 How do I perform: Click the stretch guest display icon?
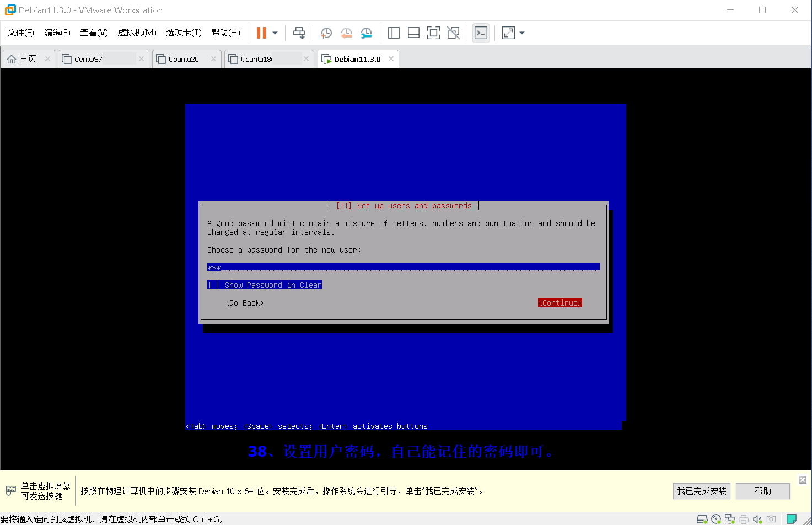point(508,33)
